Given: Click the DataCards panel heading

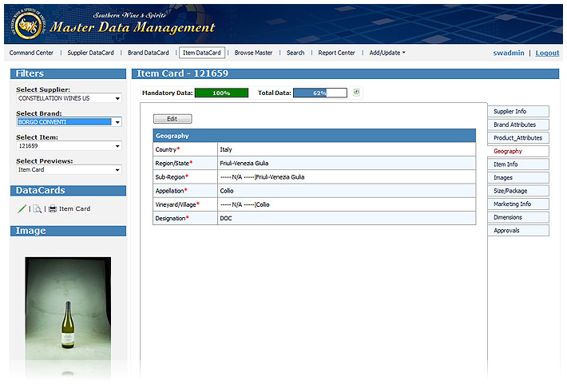Looking at the screenshot, I should tap(68, 190).
